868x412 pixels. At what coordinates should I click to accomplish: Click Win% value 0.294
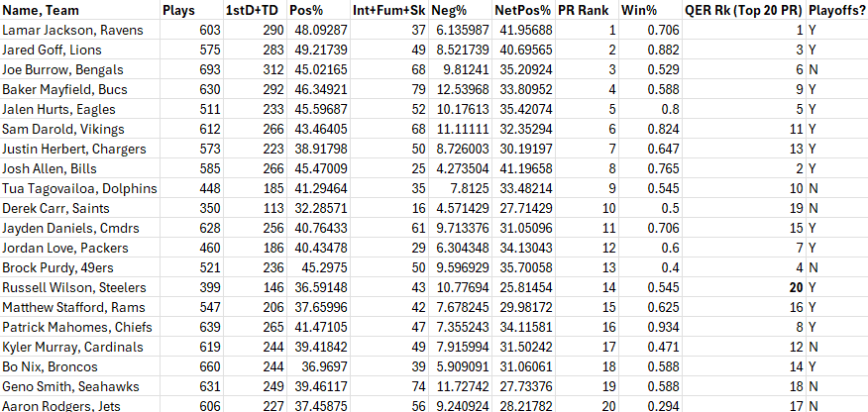point(650,405)
